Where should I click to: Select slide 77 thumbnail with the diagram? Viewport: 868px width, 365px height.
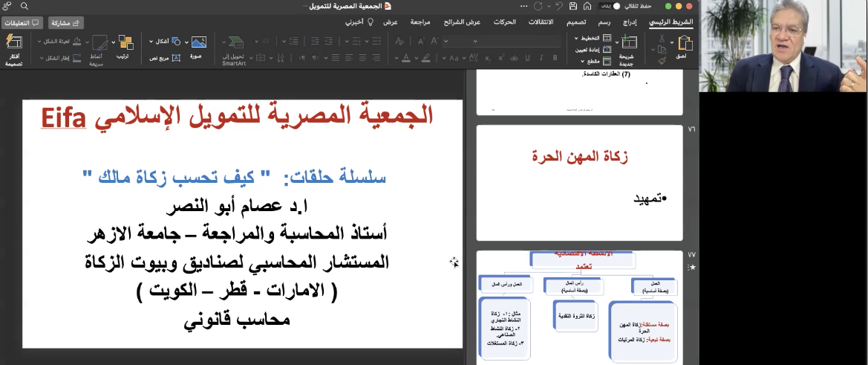pos(579,308)
